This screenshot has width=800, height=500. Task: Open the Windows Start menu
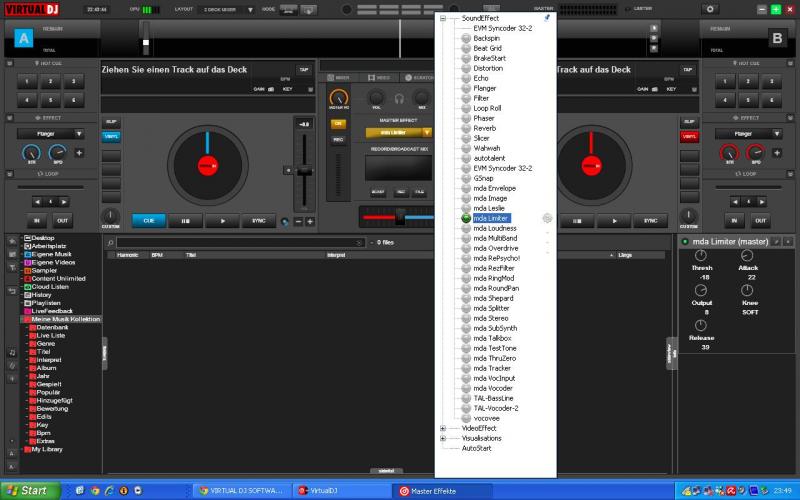click(30, 491)
